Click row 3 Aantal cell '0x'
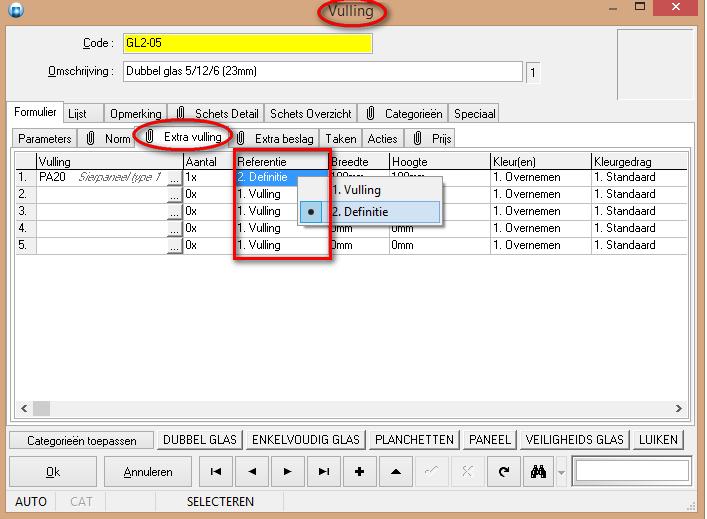Viewport: 707px width, 519px height. (x=209, y=211)
